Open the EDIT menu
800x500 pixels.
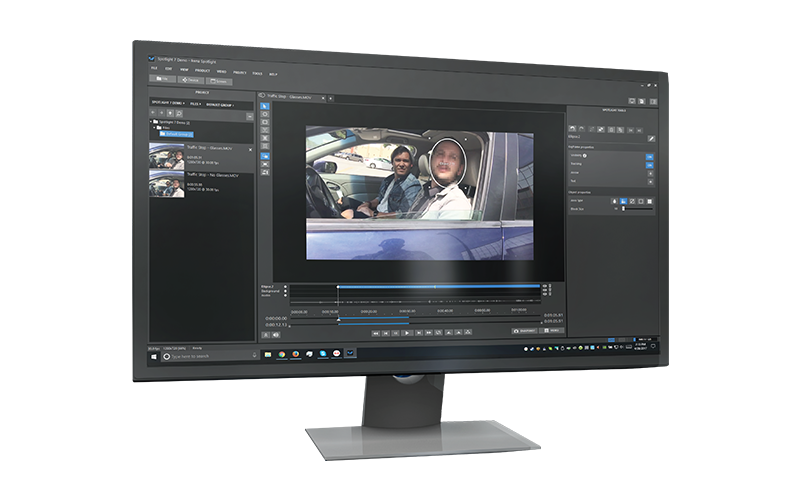click(x=168, y=68)
